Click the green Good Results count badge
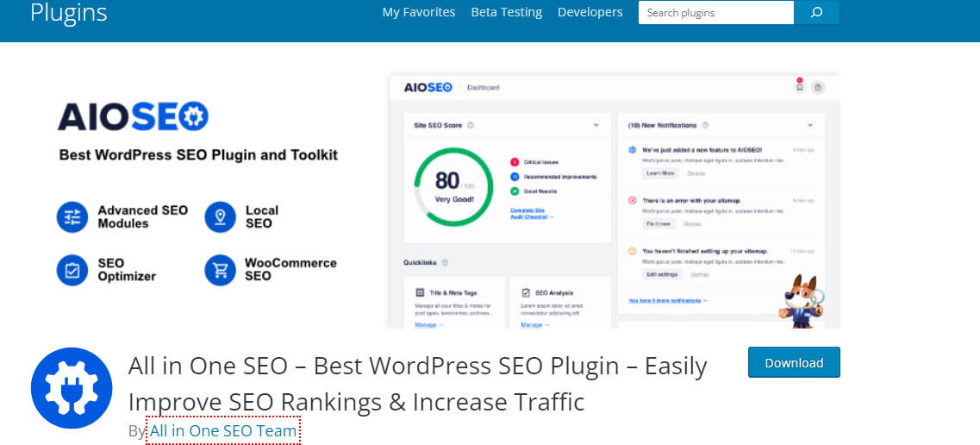 [x=515, y=191]
